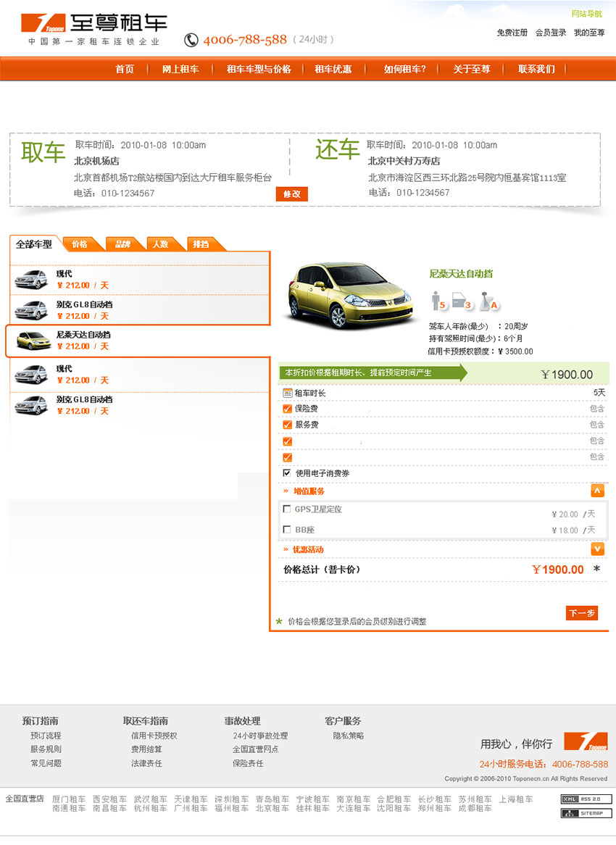Click the orange 修改 button
The image size is (616, 845).
292,194
